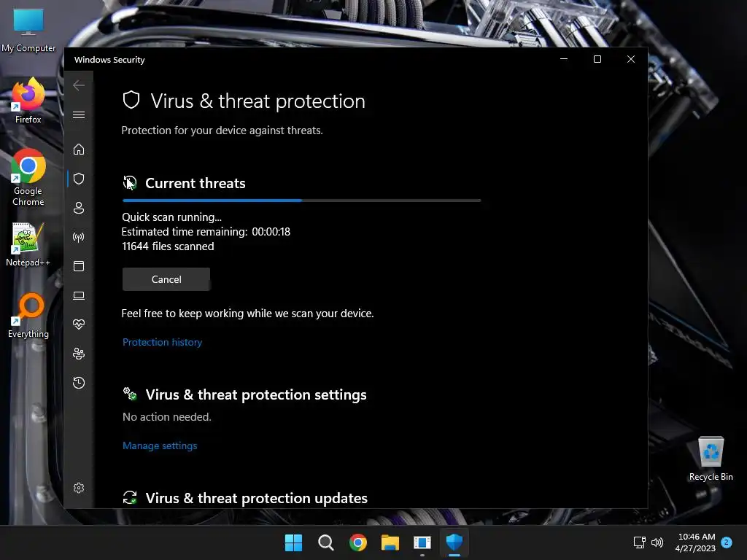Minimize the Windows Security window
The width and height of the screenshot is (747, 560).
point(564,59)
